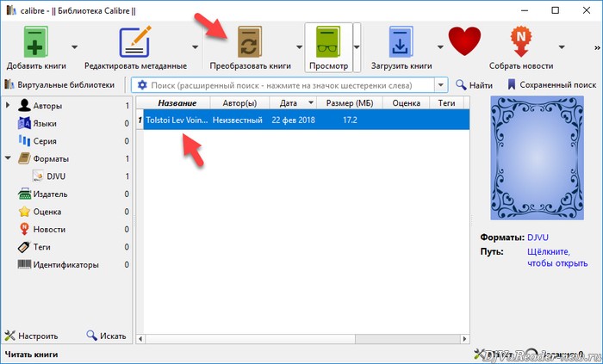
Task: Click the Настроить button in tag browser
Action: click(31, 336)
